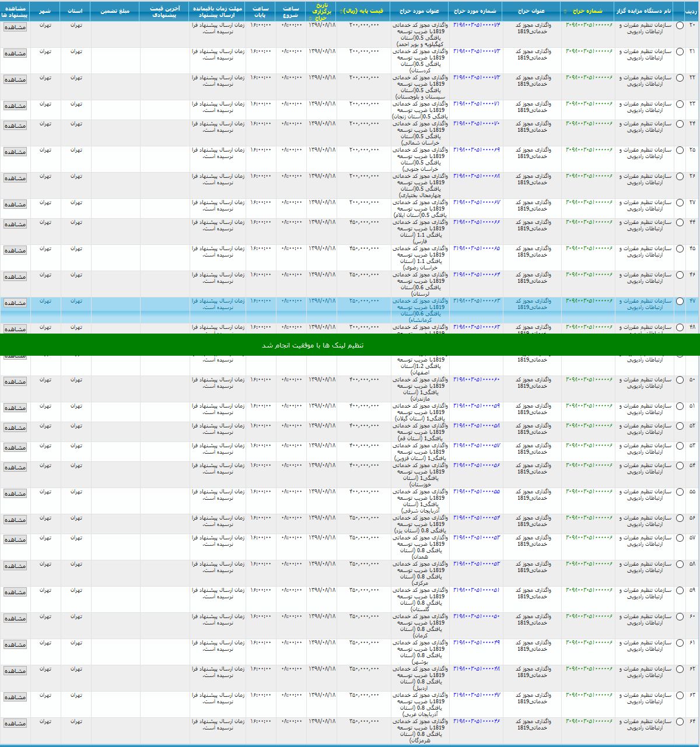
Task: Click مشاهده button in row ۶۴ (Hormozgan)
Action: 15,724
